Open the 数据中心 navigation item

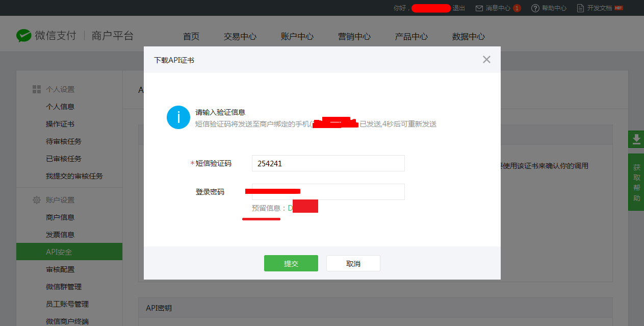click(x=469, y=36)
